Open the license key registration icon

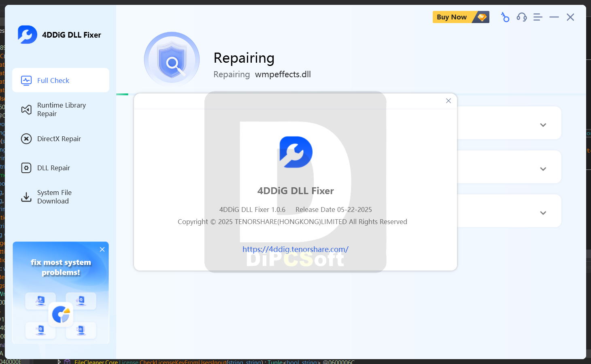(x=505, y=17)
